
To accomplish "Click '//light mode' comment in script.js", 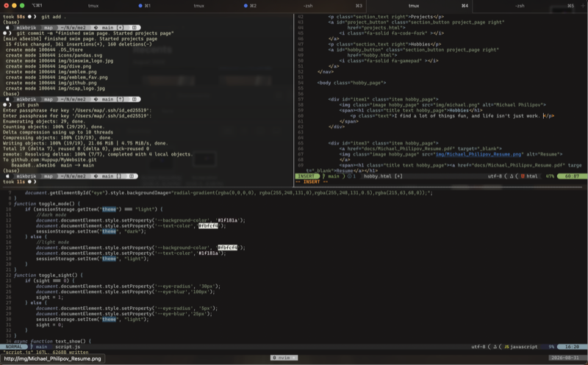I will [x=52, y=242].
